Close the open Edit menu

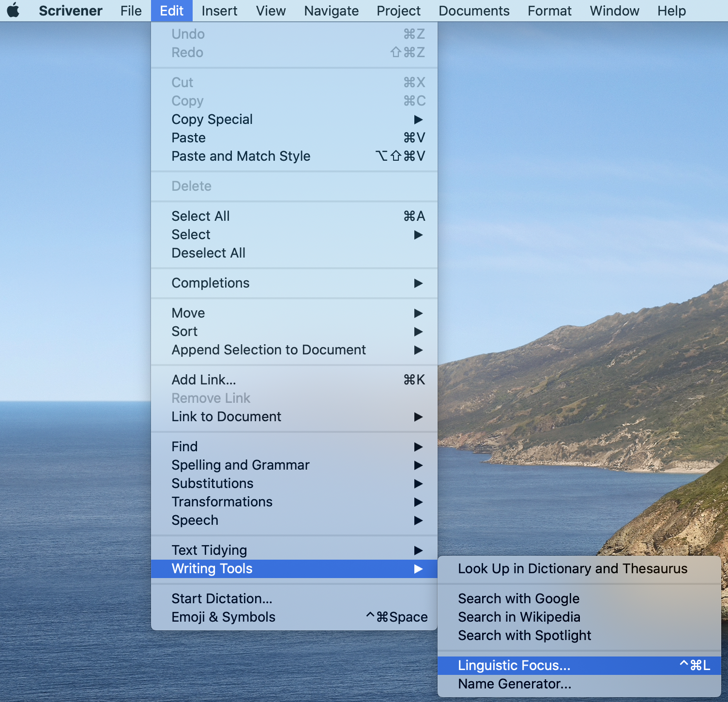pos(172,11)
